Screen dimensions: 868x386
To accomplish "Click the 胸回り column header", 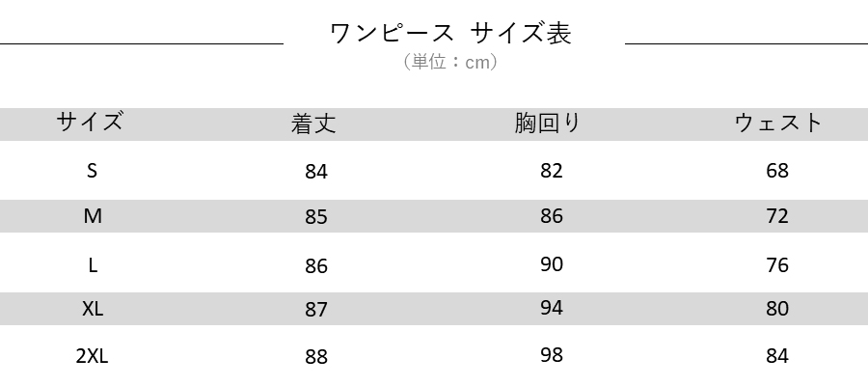I will (548, 123).
